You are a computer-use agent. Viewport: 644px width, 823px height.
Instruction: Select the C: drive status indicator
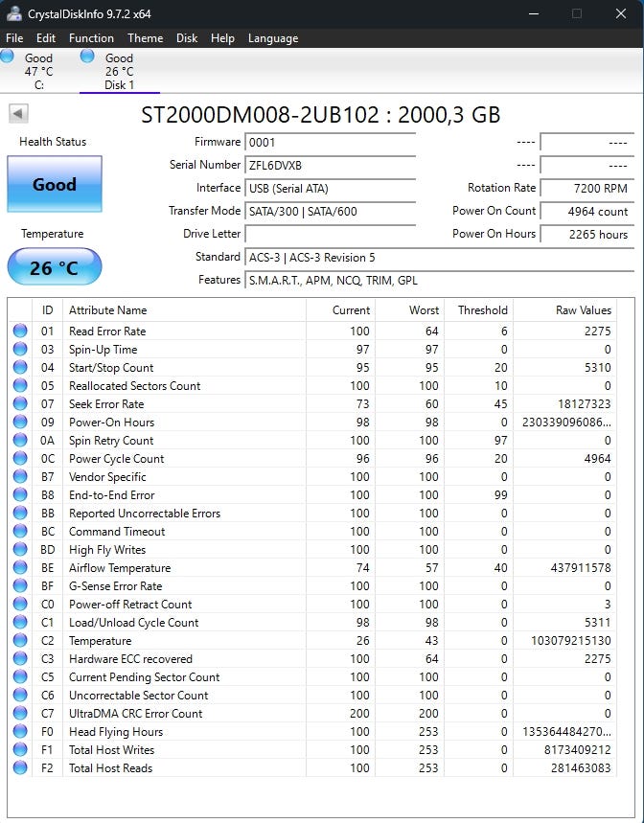click(8, 56)
